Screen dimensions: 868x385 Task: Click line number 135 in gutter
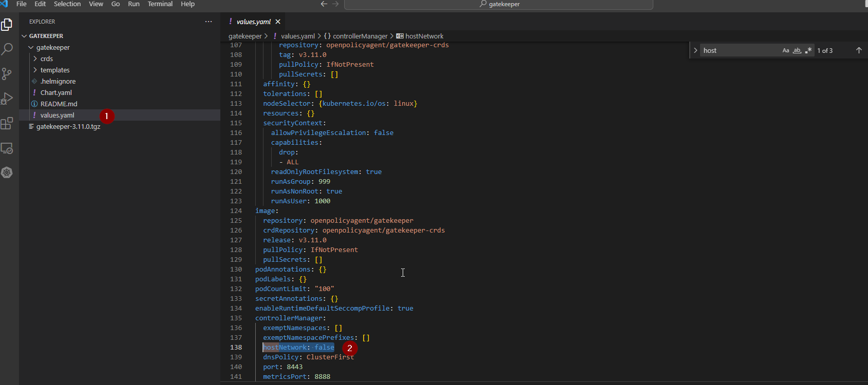(x=236, y=318)
